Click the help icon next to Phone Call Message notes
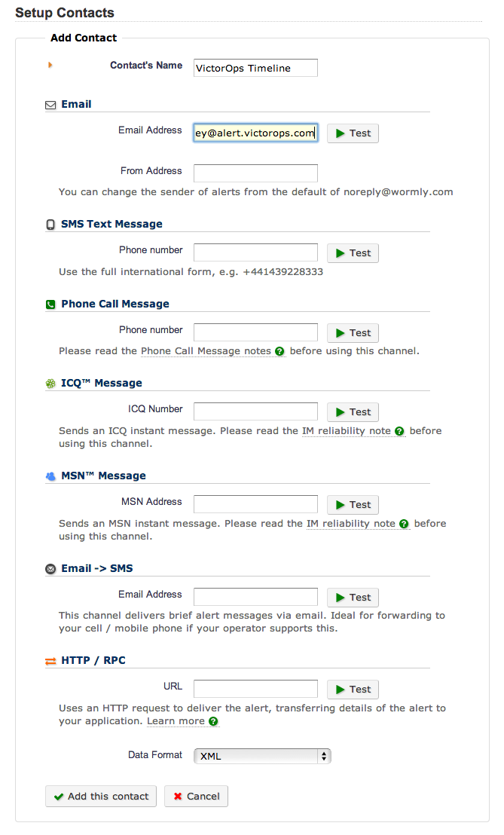The width and height of the screenshot is (504, 835). pos(279,351)
